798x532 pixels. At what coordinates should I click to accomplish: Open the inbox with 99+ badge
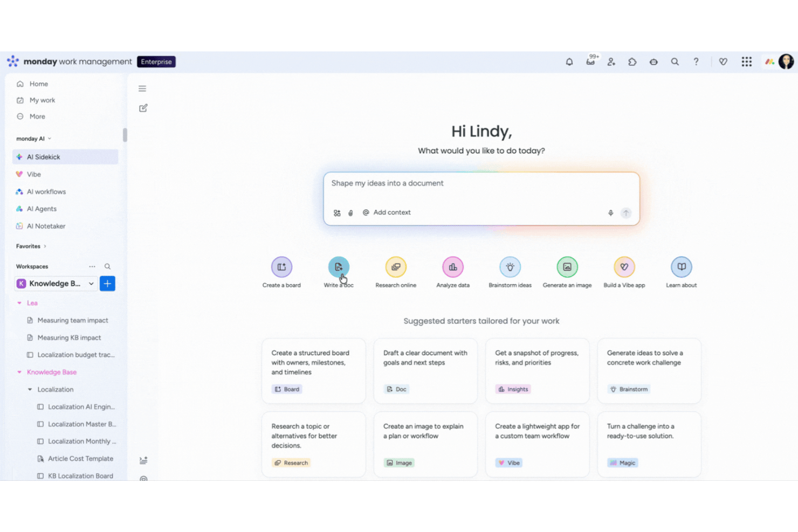click(591, 61)
